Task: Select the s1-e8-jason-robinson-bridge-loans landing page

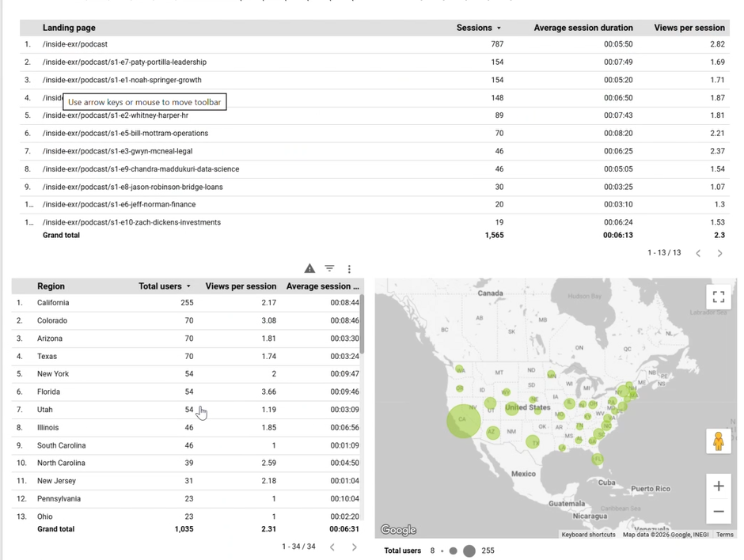Action: [374, 187]
